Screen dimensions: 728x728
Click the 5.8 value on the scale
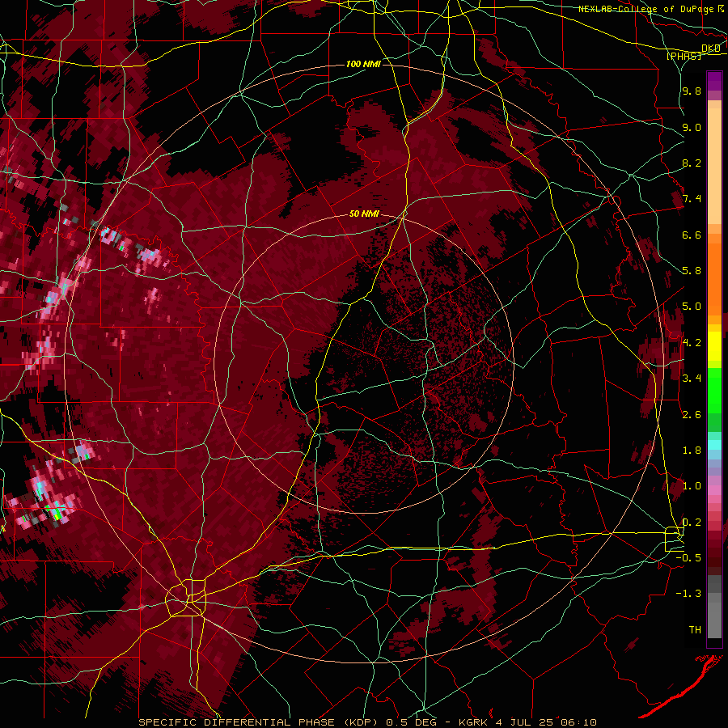point(692,271)
